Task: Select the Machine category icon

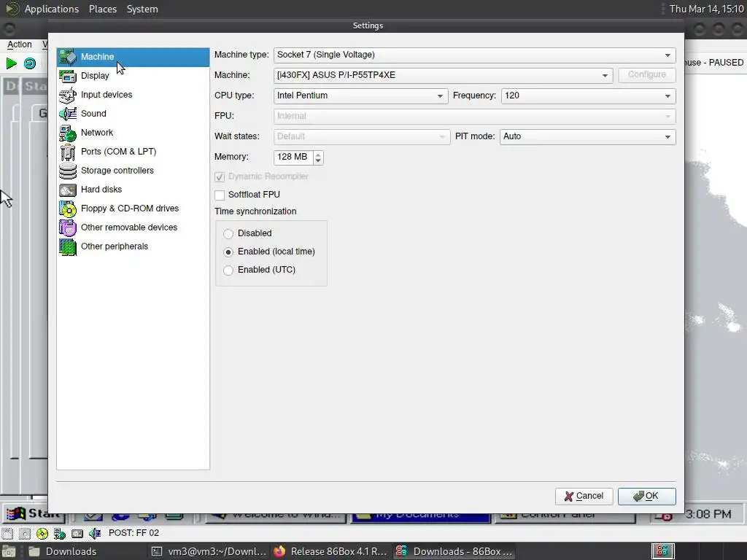Action: [x=68, y=57]
